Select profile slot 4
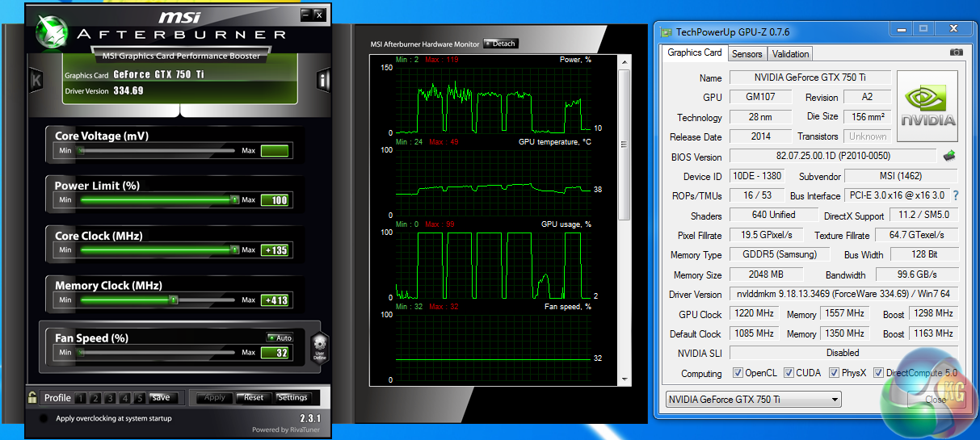980x440 pixels. coord(124,398)
